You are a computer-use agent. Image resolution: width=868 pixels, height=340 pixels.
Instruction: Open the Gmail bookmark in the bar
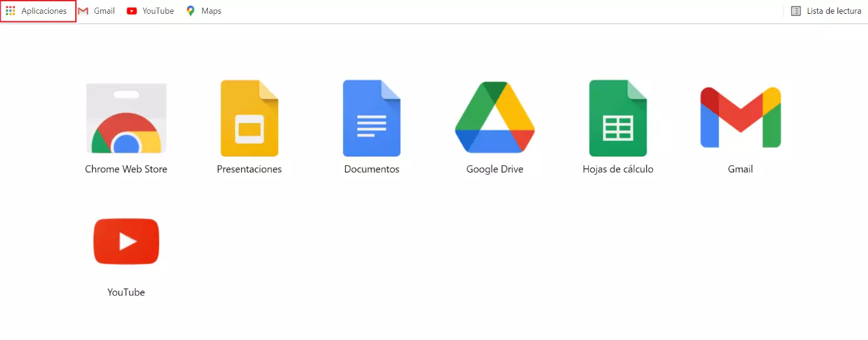pyautogui.click(x=96, y=11)
